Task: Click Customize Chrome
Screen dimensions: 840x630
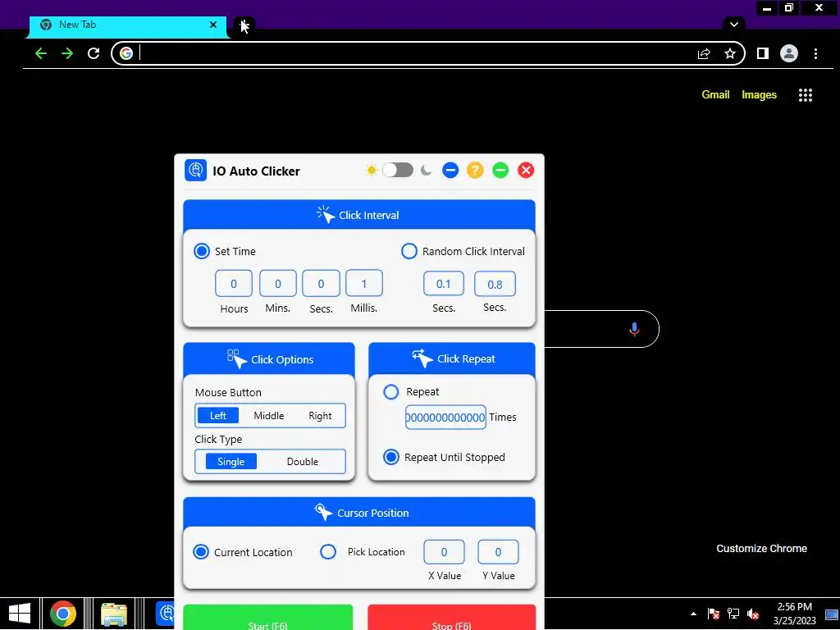Action: tap(762, 548)
